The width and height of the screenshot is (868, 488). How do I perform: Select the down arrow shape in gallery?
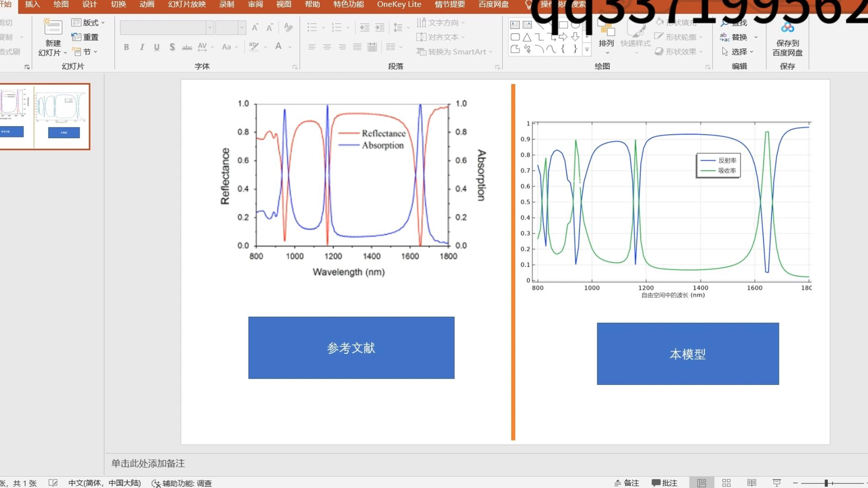tap(575, 37)
